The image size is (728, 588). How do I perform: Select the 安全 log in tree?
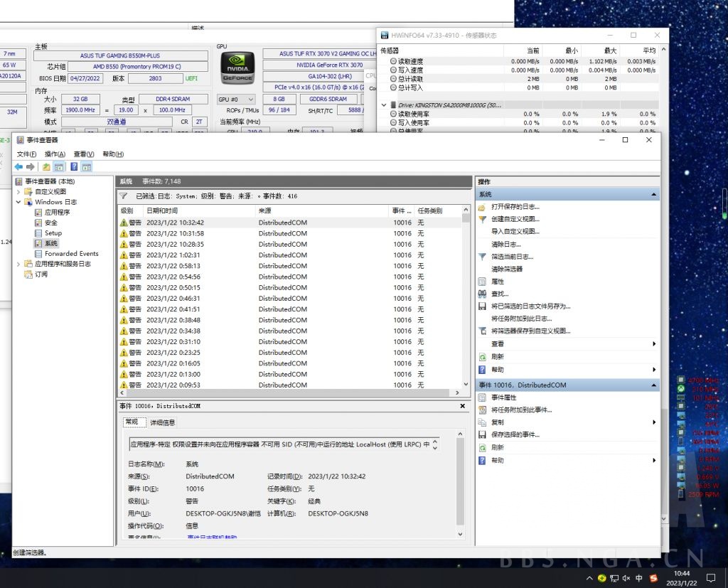50,223
